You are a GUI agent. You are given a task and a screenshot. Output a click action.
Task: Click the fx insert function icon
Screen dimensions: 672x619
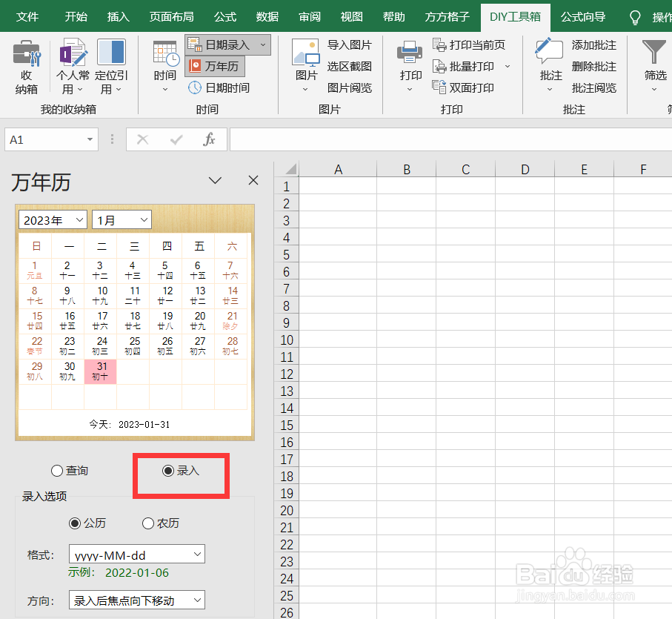209,139
